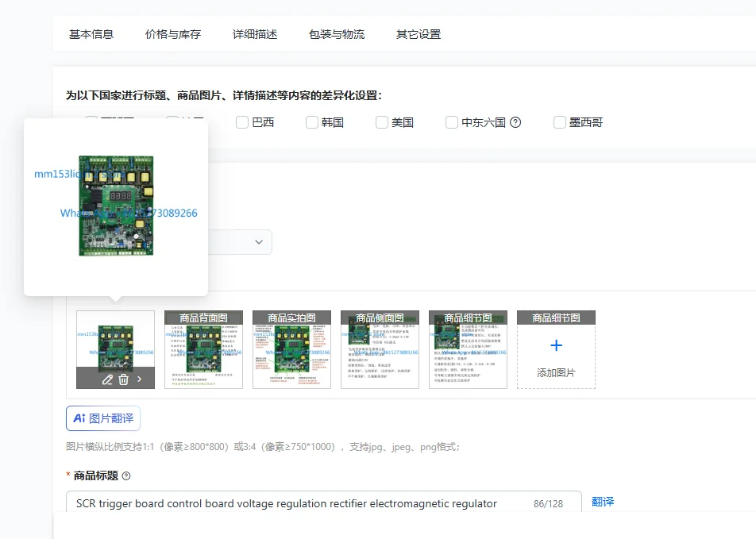Select the filled 商品细节图 thumbnail
Image resolution: width=756 pixels, height=539 pixels.
click(469, 349)
